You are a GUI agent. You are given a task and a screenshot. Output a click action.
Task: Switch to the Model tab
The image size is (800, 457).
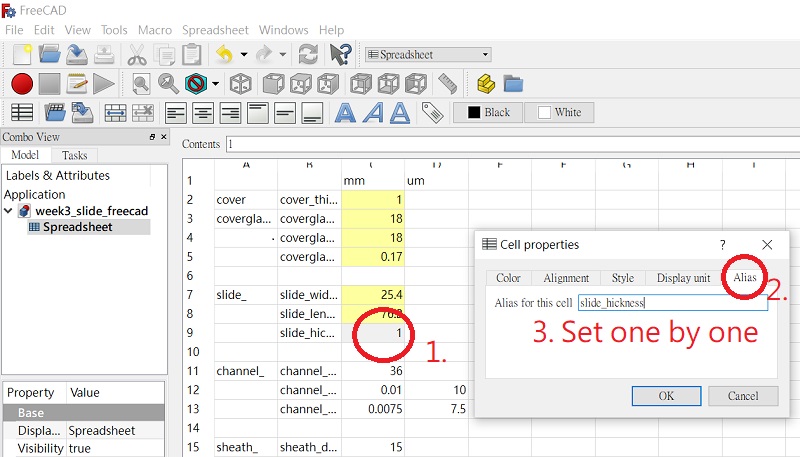click(x=25, y=155)
